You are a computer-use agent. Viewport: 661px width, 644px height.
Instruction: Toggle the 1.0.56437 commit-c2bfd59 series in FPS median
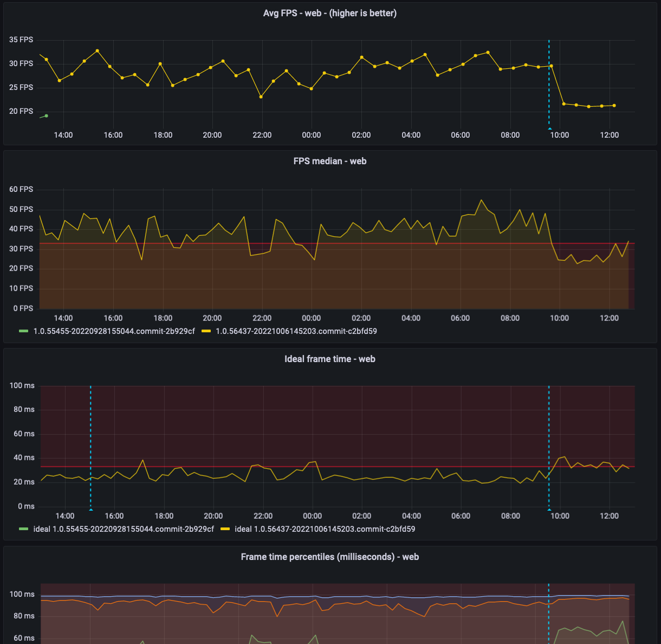pos(296,331)
